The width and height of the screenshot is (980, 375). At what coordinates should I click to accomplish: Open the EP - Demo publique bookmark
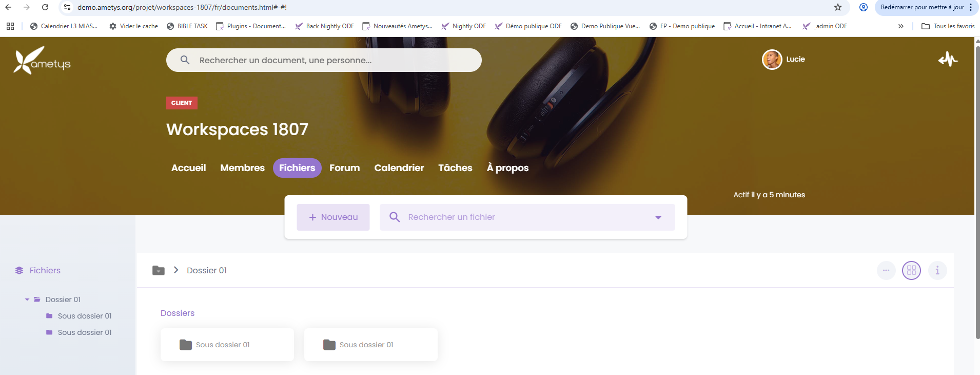(682, 26)
